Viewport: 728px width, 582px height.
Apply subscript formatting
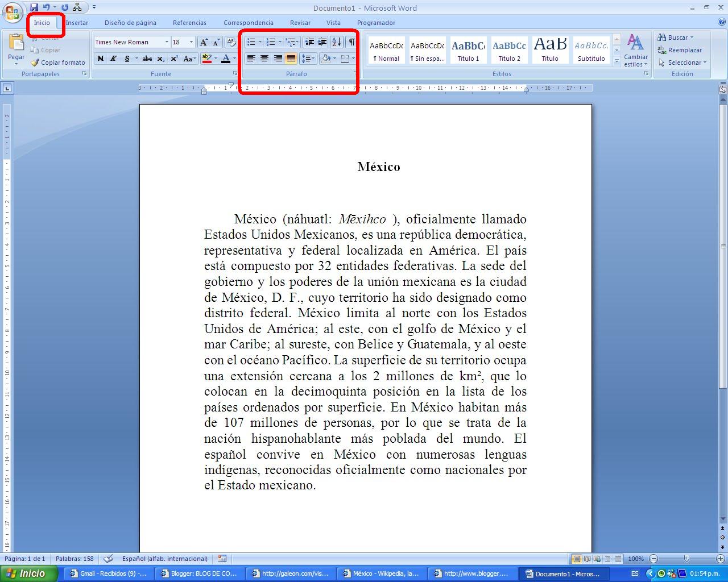161,59
